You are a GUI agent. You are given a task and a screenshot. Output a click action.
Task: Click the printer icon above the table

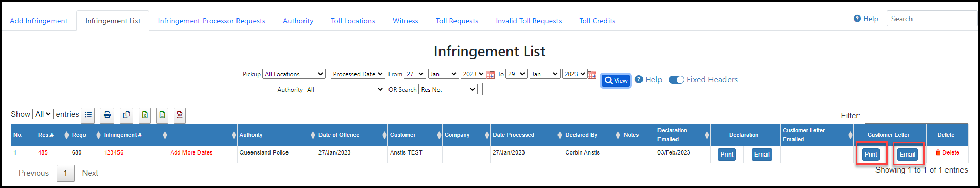[x=107, y=115]
